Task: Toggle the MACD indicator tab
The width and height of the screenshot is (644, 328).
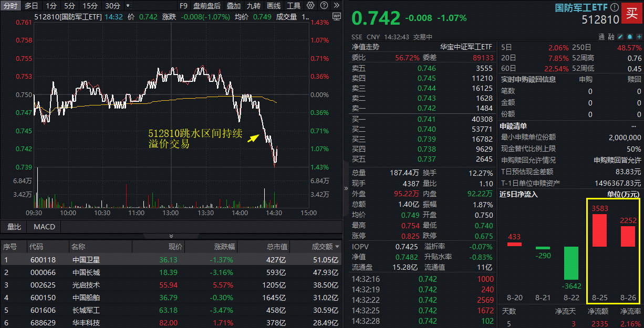Action: [x=44, y=227]
